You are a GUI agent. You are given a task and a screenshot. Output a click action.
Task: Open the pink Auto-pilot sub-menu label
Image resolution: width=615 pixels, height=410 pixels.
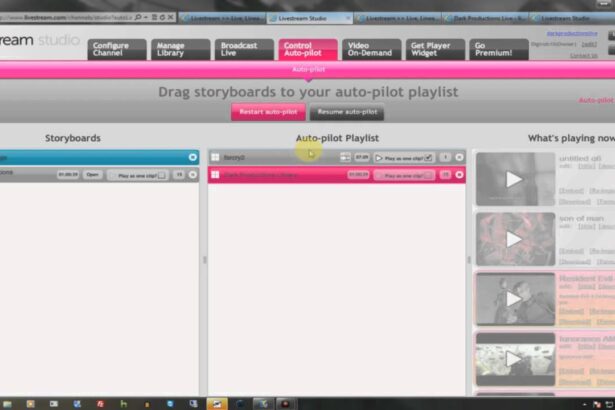(309, 69)
